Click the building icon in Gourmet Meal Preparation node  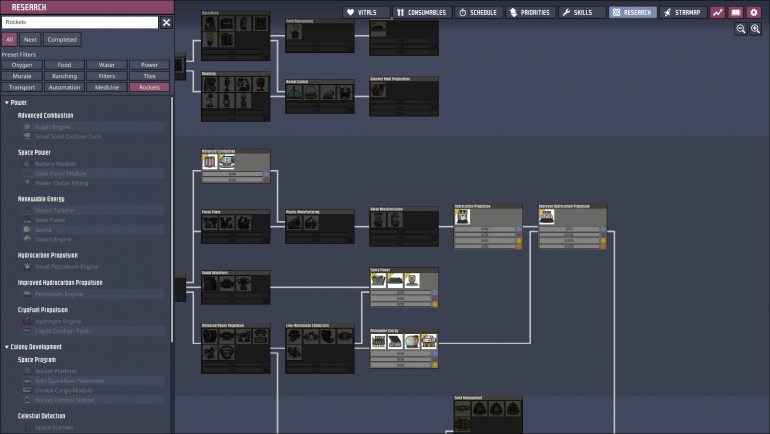pos(378,90)
